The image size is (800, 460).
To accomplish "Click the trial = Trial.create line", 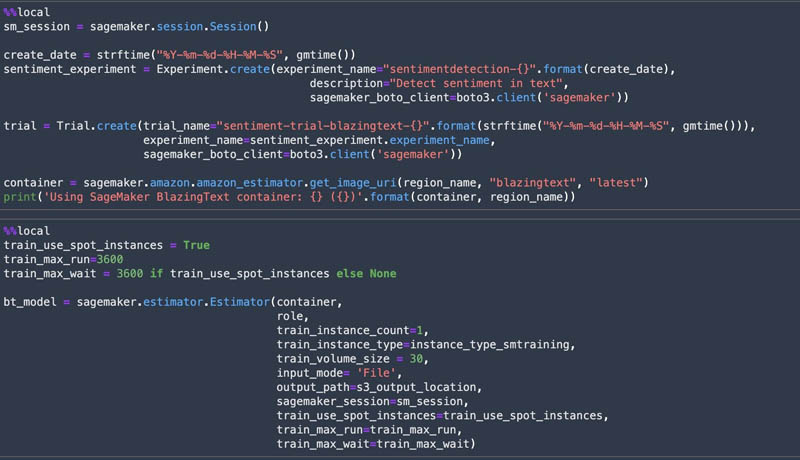I will [x=379, y=126].
